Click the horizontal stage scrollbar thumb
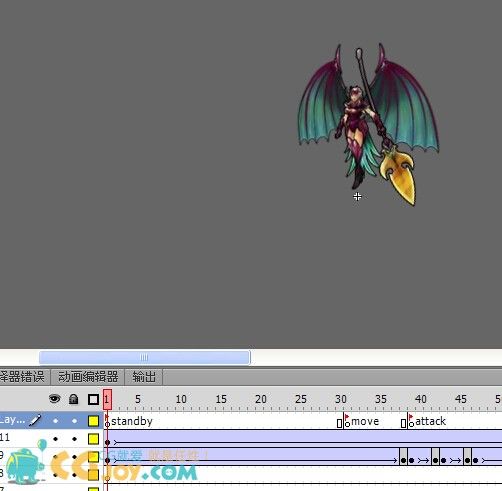Viewport: 502px width, 491px height. (145, 357)
